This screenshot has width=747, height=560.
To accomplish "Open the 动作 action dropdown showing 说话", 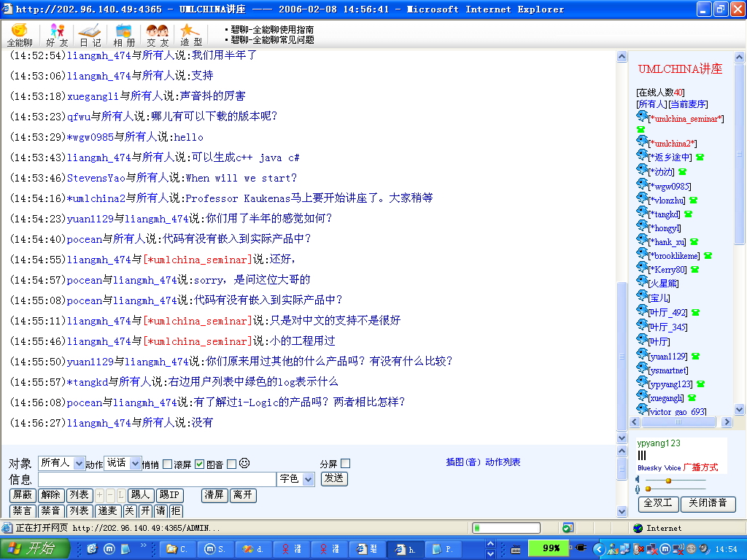I will [123, 463].
